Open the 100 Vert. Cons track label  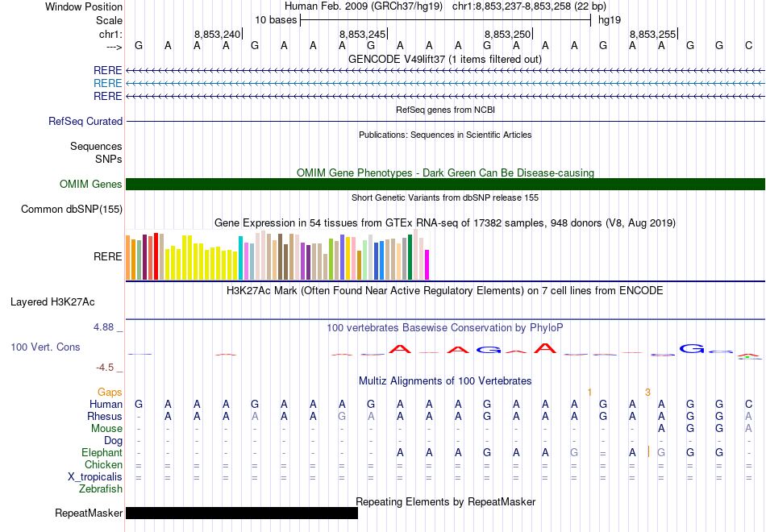coord(45,347)
